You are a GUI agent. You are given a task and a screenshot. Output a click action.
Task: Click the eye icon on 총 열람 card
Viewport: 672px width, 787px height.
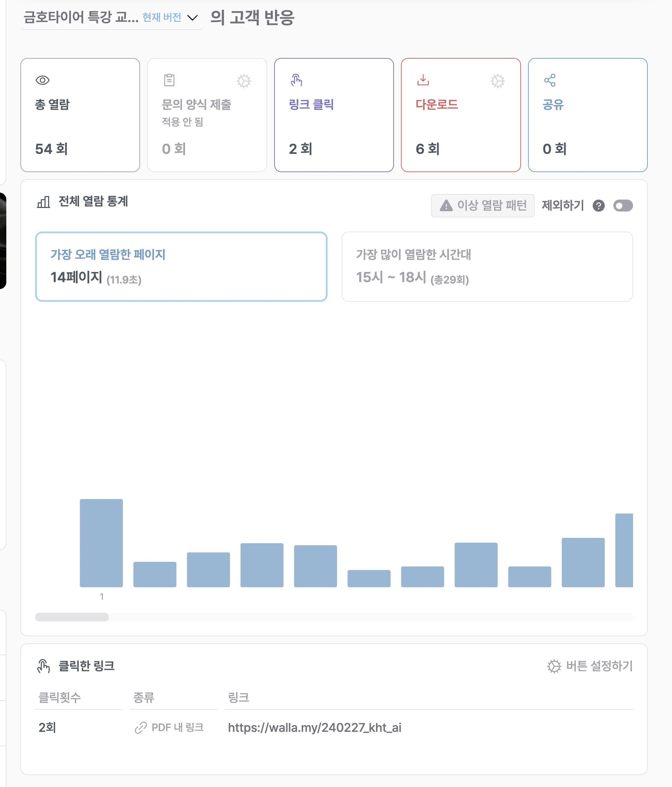(x=42, y=80)
